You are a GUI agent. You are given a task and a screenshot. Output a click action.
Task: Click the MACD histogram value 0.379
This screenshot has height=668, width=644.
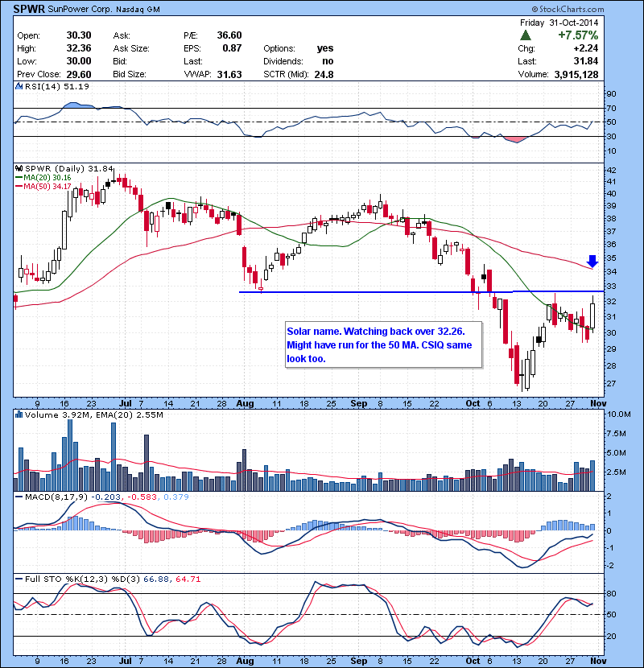pyautogui.click(x=176, y=497)
